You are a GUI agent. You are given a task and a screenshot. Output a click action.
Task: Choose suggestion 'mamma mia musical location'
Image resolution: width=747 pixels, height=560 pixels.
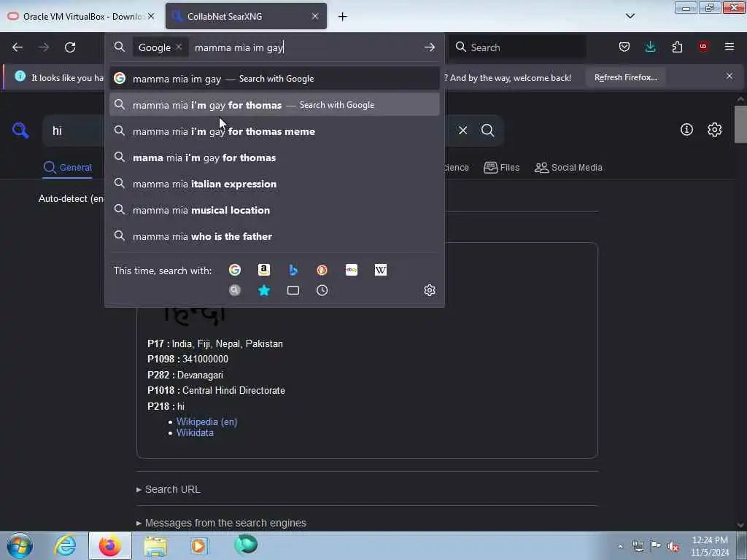pyautogui.click(x=274, y=209)
